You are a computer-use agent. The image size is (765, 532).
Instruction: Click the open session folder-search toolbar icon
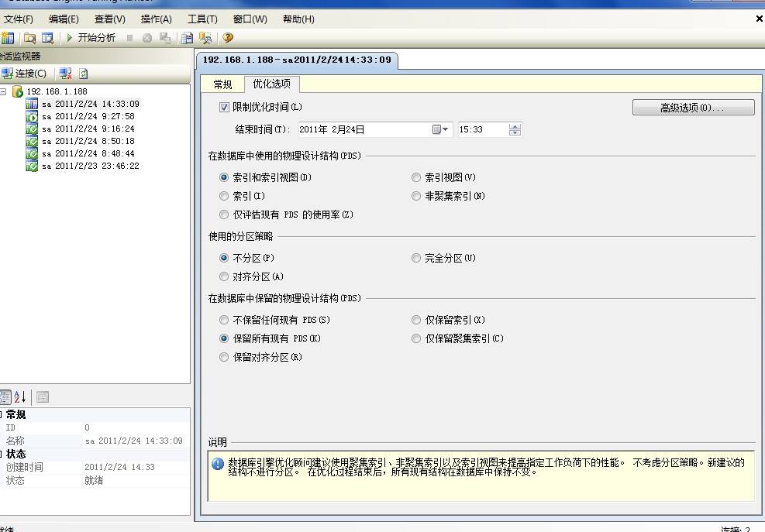29,37
